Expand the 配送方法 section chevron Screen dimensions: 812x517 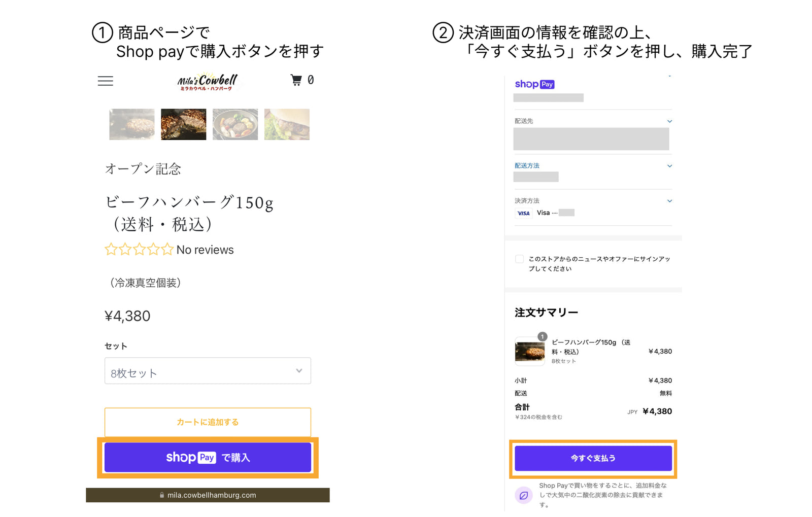(669, 166)
